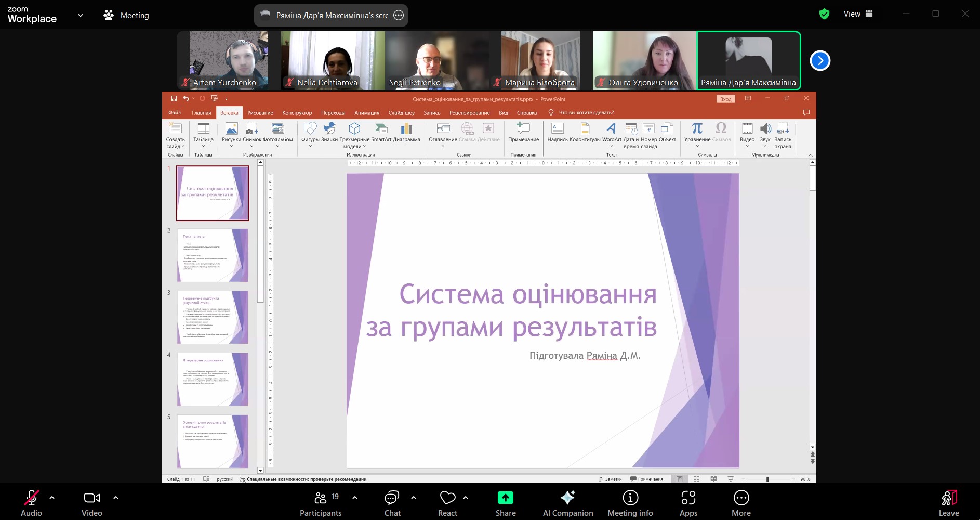The width and height of the screenshot is (980, 520).
Task: Open the More menu in Zoom toolbar
Action: [741, 503]
